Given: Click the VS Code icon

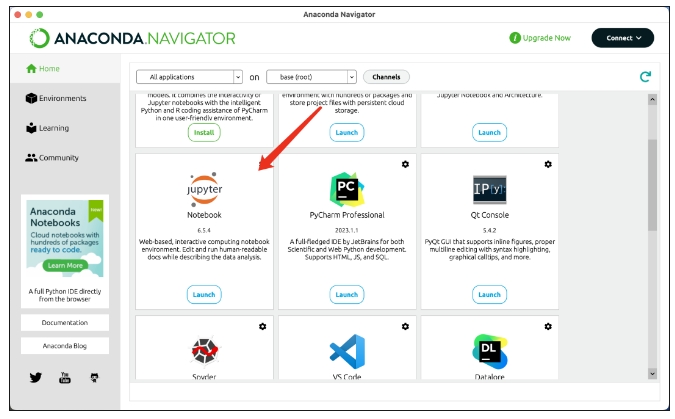Looking at the screenshot, I should pyautogui.click(x=346, y=350).
